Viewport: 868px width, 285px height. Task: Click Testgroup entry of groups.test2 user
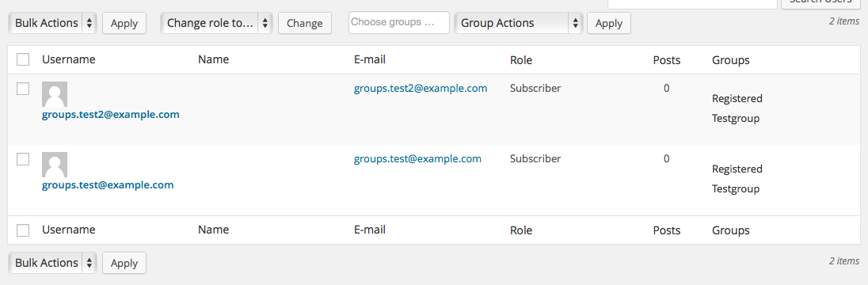coord(736,119)
